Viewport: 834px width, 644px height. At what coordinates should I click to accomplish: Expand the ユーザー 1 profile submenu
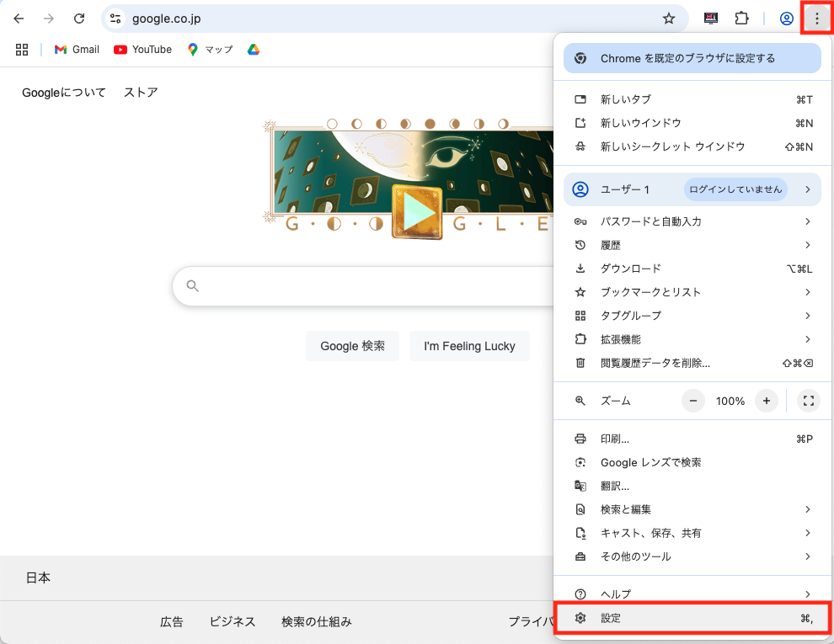[x=692, y=189]
